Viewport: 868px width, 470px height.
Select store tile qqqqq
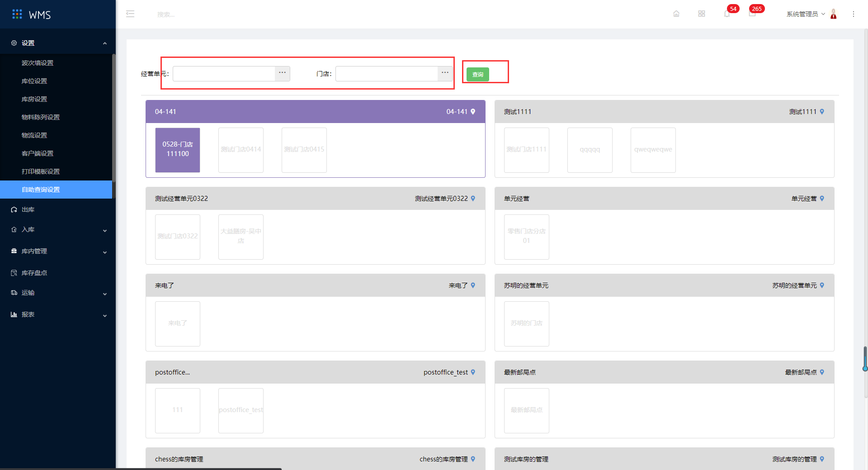pos(590,150)
